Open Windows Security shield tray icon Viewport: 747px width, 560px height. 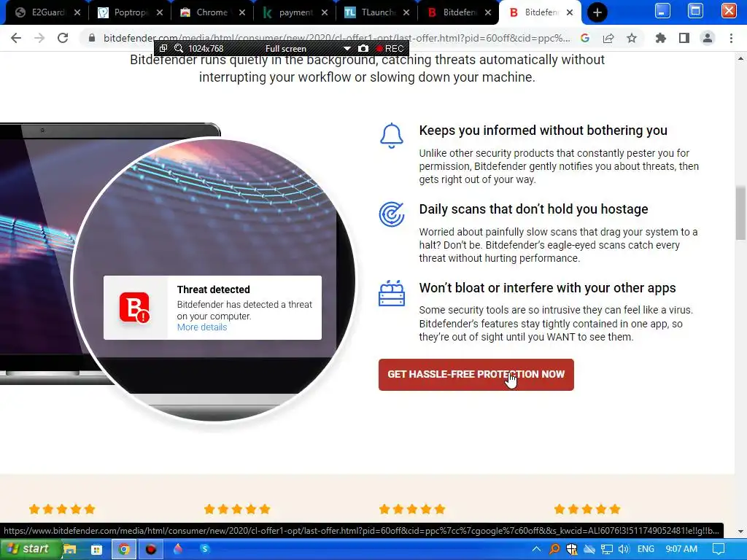(572, 549)
